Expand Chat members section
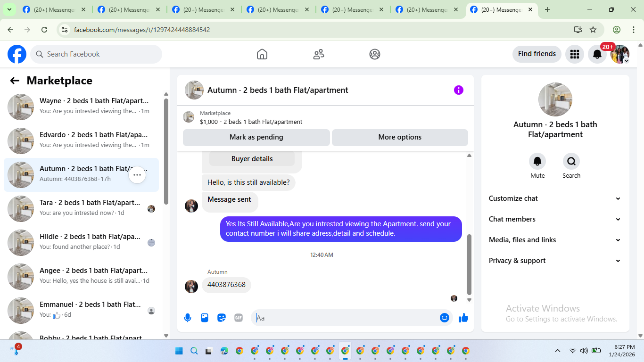The image size is (644, 362). click(x=555, y=219)
